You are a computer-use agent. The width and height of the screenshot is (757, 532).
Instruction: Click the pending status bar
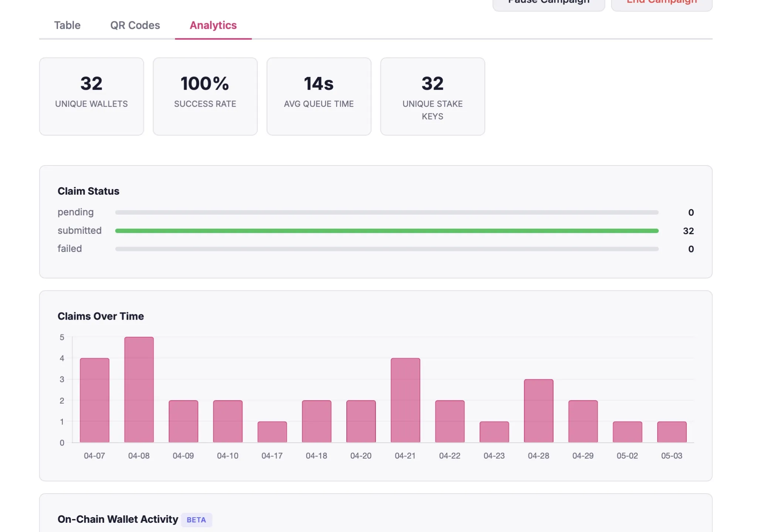pyautogui.click(x=387, y=212)
